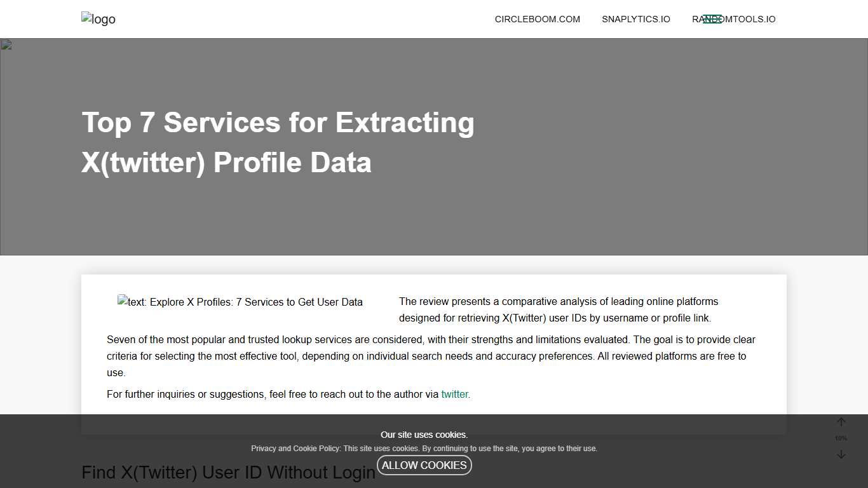Click the broken image icon in hero banner corner

click(x=6, y=44)
